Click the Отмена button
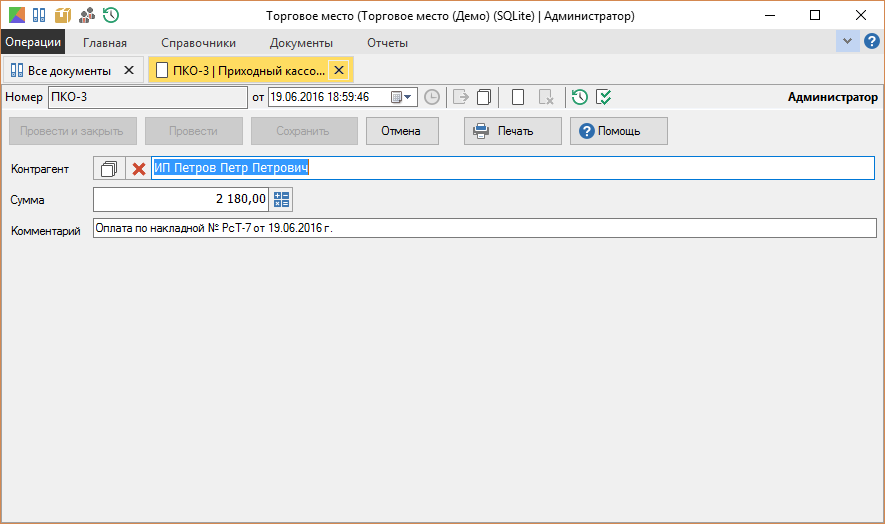Viewport: 885px width, 524px height. pyautogui.click(x=402, y=131)
